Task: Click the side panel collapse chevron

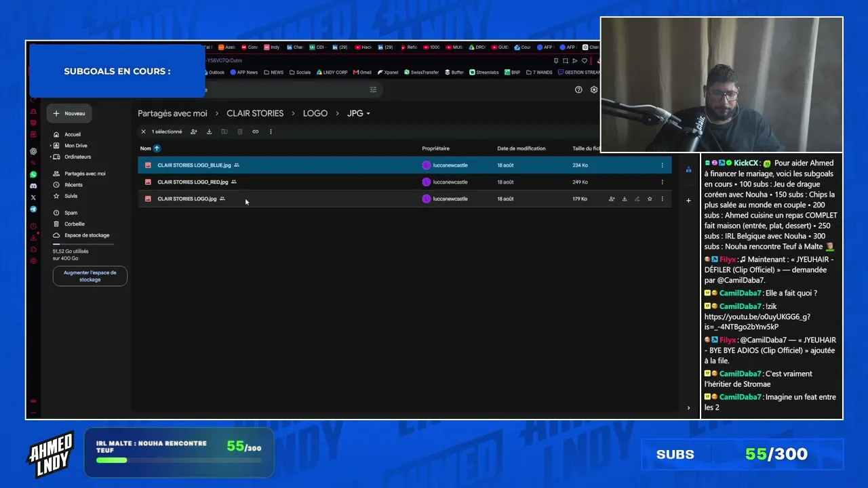Action: point(688,407)
